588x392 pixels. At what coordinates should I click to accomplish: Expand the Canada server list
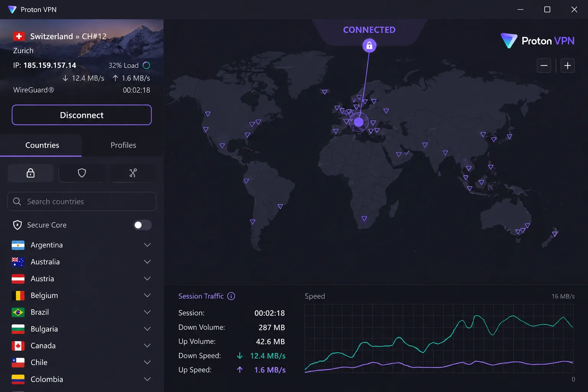click(x=147, y=346)
